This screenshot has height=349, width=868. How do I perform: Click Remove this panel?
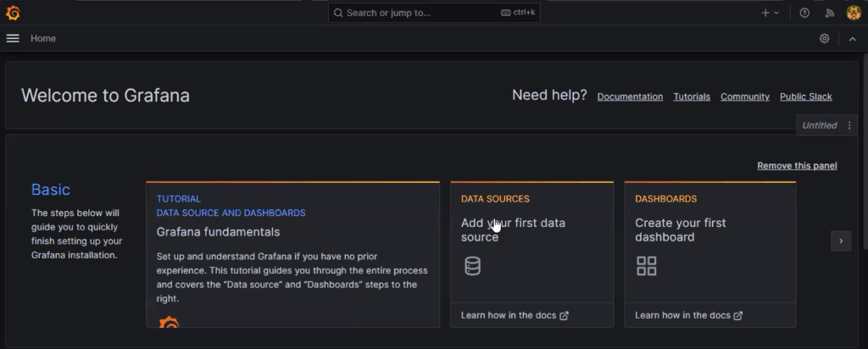pos(797,165)
